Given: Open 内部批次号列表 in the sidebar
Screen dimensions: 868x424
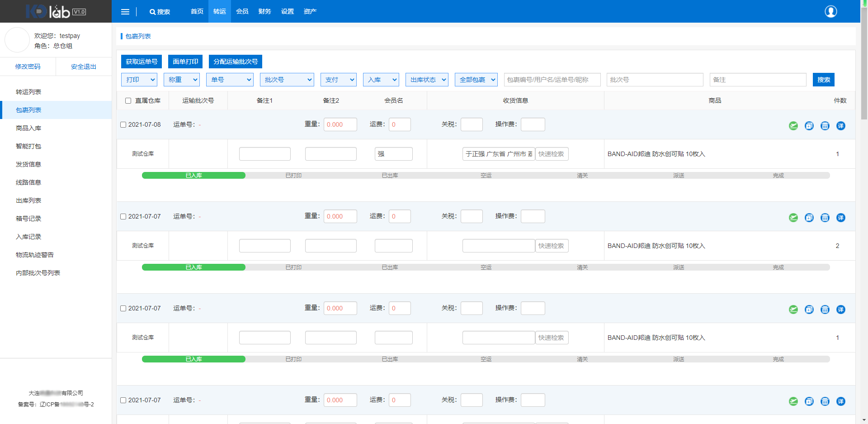Looking at the screenshot, I should click(56, 273).
